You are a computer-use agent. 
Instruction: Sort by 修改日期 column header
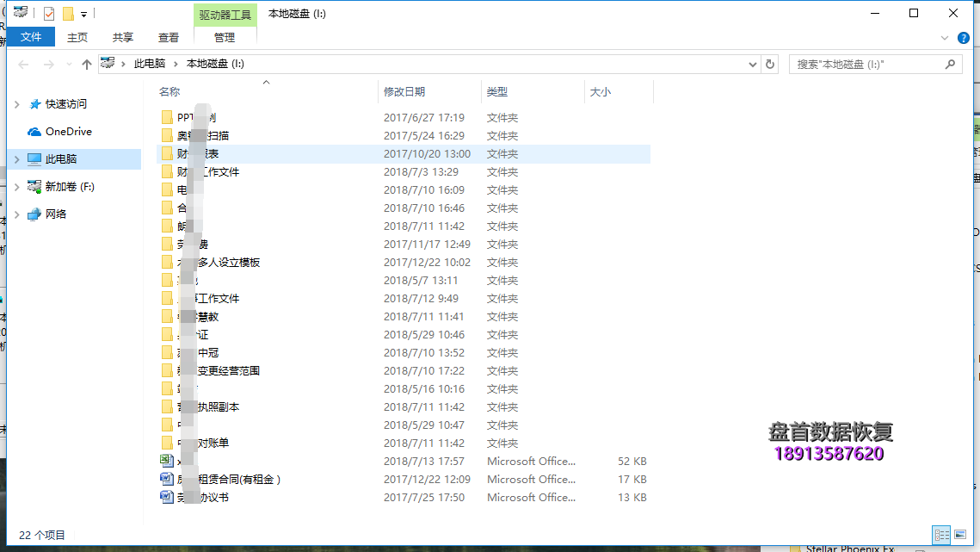point(404,92)
